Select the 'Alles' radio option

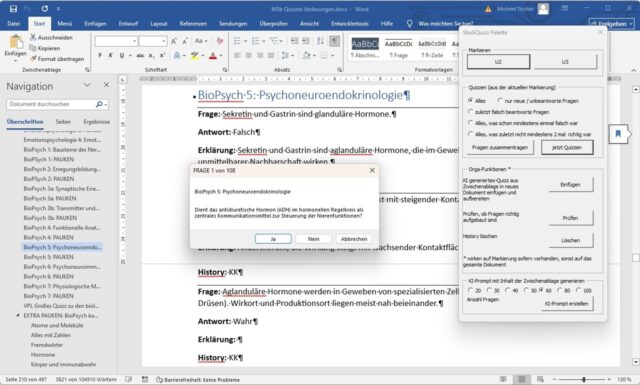pyautogui.click(x=471, y=100)
